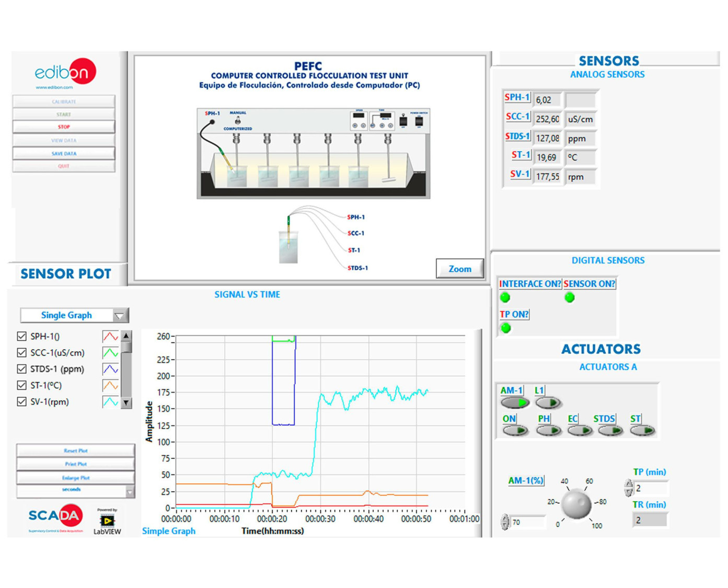This screenshot has height=588, width=728.
Task: Open the seconds time unit dropdown
Action: point(130,491)
